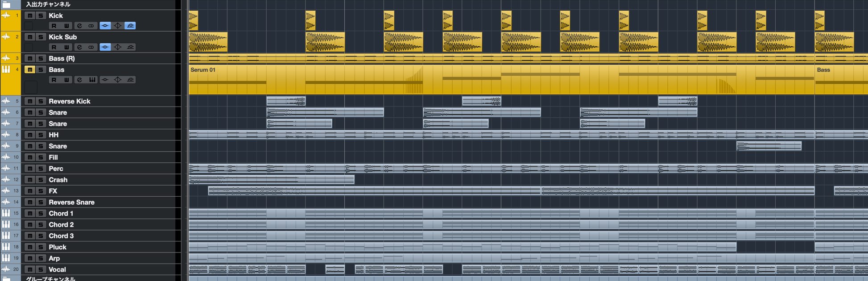The image size is (868, 281).
Task: Click channel link icon on Kick Sub
Action: pos(91,47)
